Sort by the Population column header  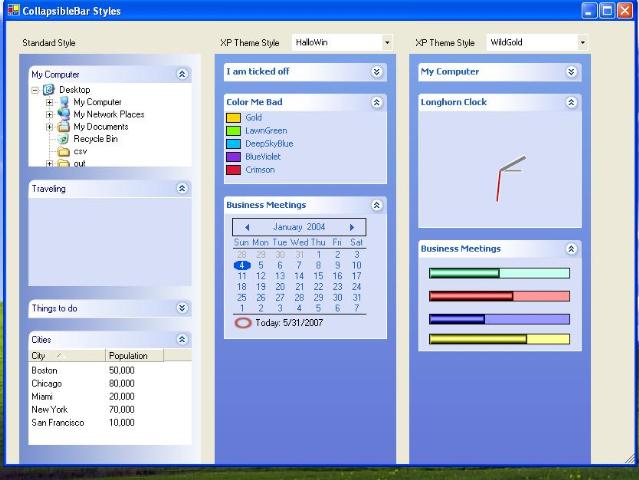pyautogui.click(x=134, y=355)
